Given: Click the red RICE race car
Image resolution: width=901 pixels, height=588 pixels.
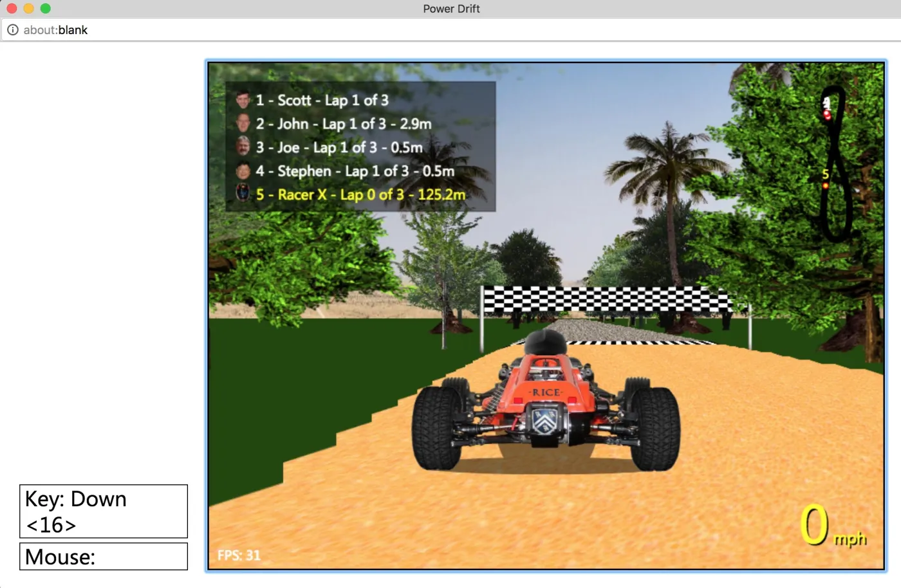Looking at the screenshot, I should [x=545, y=402].
